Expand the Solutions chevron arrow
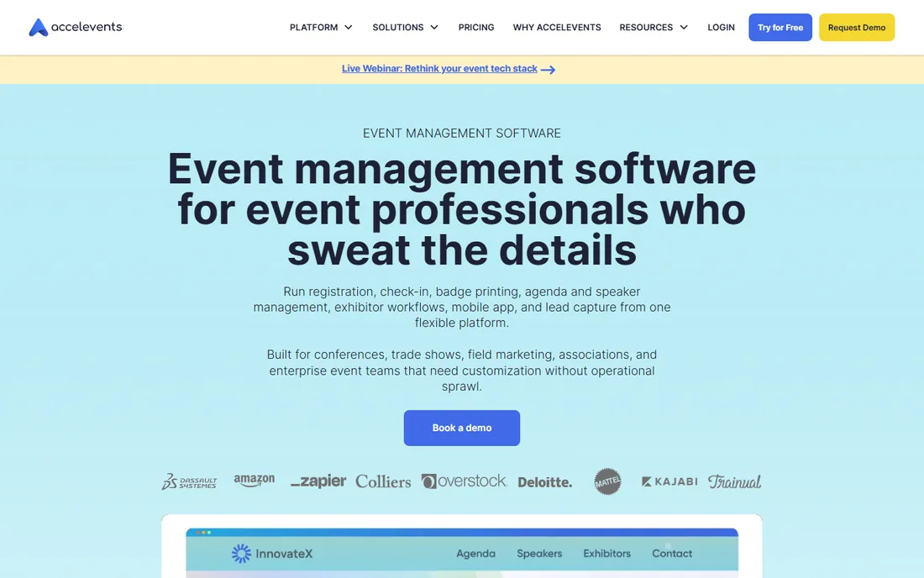Image resolution: width=924 pixels, height=578 pixels. pyautogui.click(x=434, y=27)
